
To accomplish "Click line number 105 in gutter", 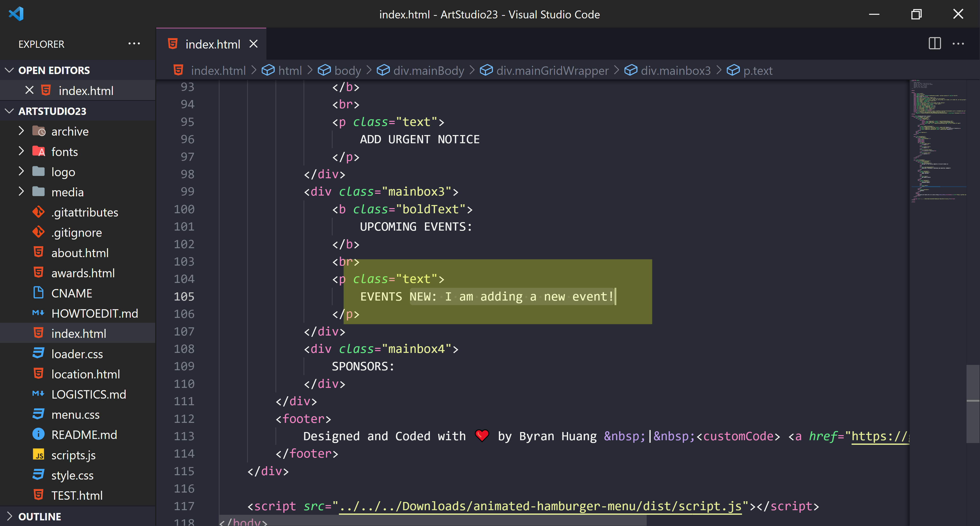I will pos(184,296).
